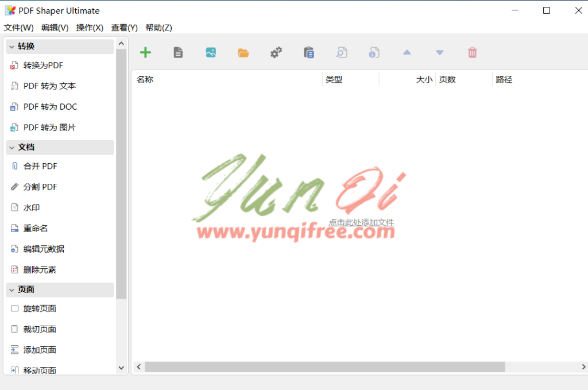Viewport: 588px width, 390px height.
Task: Click the icon beside 添加页面
Action: click(14, 350)
